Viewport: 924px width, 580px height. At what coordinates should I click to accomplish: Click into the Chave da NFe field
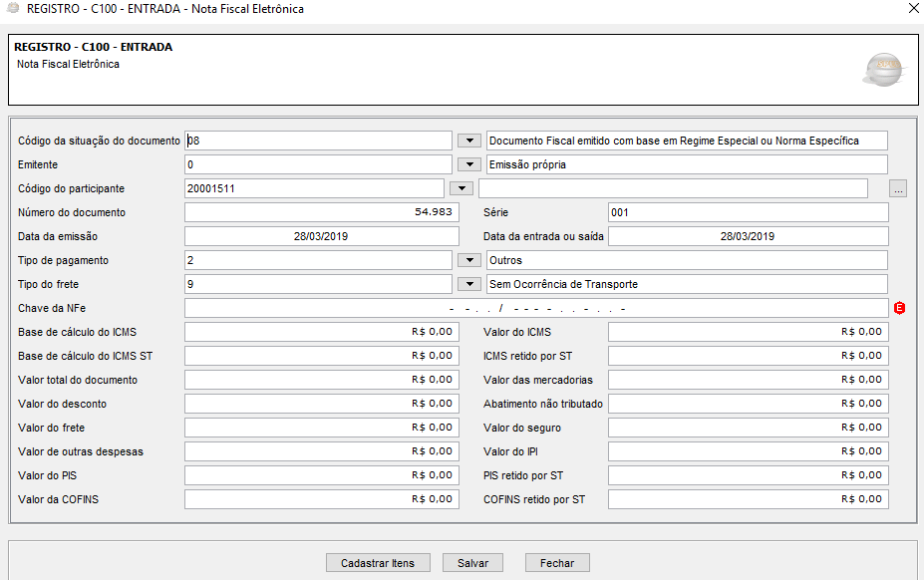coord(535,308)
